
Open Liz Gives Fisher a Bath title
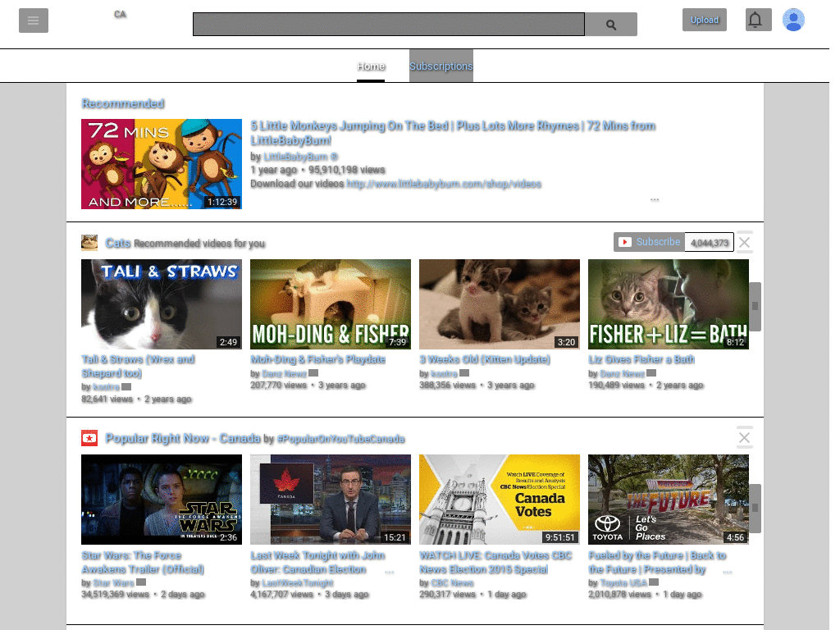tap(641, 359)
